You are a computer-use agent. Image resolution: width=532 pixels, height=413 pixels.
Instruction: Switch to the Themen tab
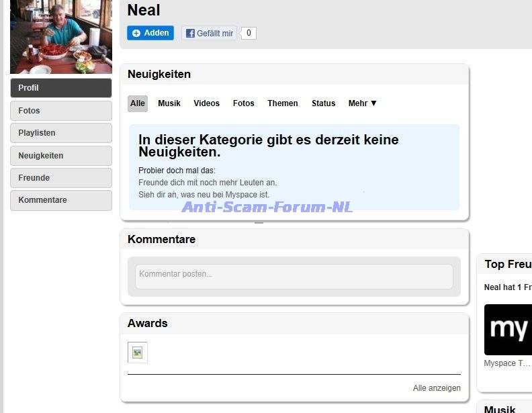click(283, 103)
